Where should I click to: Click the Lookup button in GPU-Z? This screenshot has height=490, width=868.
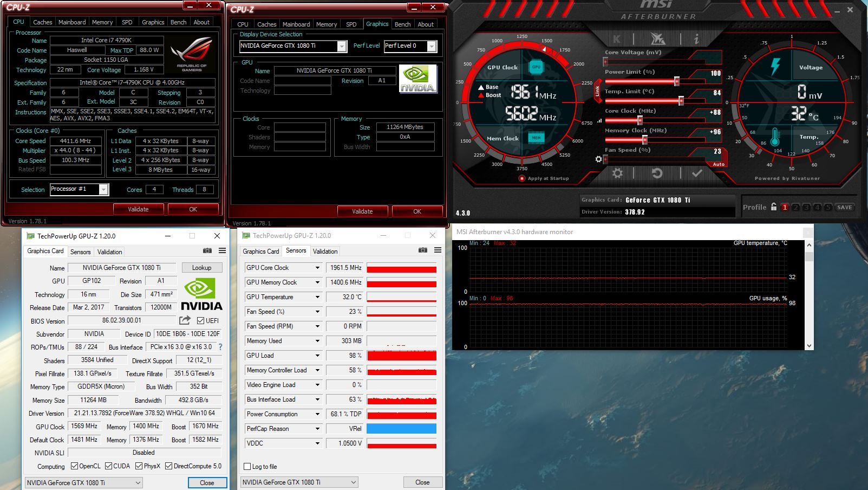(201, 268)
